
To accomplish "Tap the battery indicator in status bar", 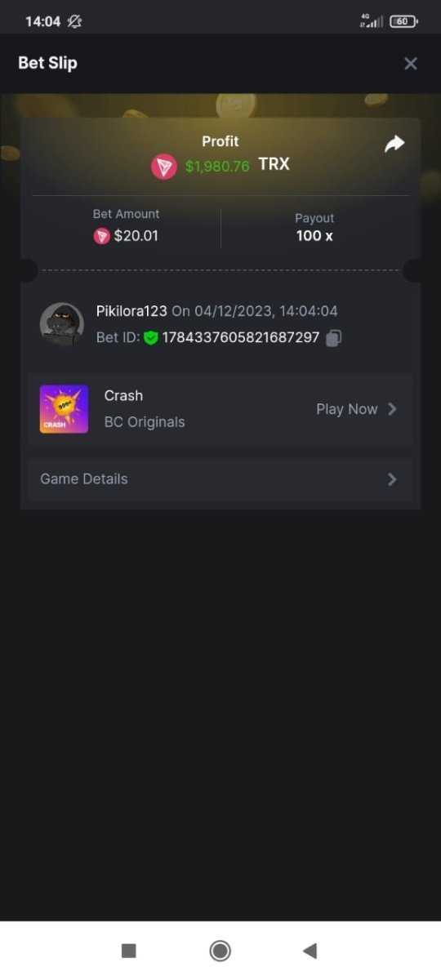I will coord(403,21).
